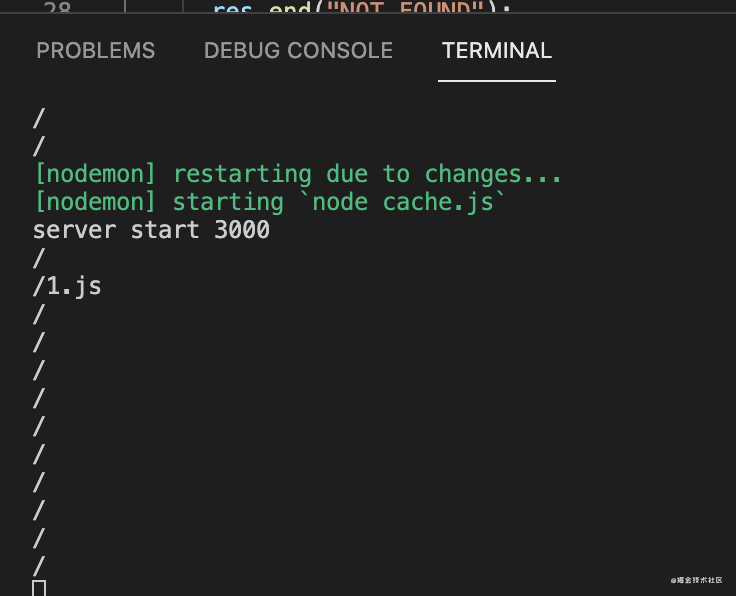Click the '[nodemon]' tag on restarting line

coord(95,175)
